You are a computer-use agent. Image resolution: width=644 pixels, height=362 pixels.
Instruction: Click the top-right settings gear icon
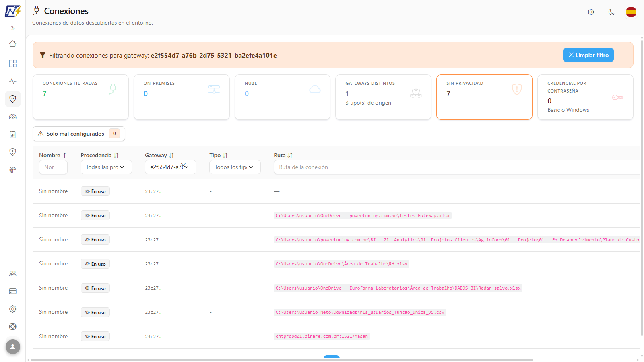click(591, 12)
